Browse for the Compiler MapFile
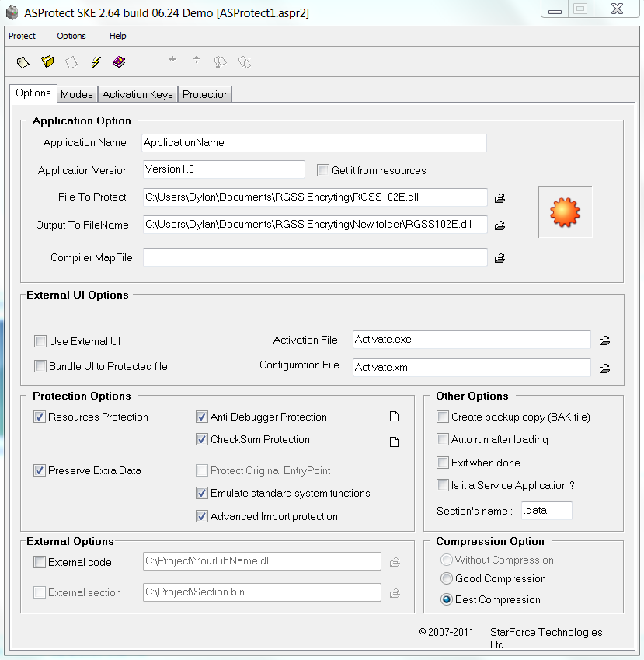Image resolution: width=644 pixels, height=660 pixels. 500,258
